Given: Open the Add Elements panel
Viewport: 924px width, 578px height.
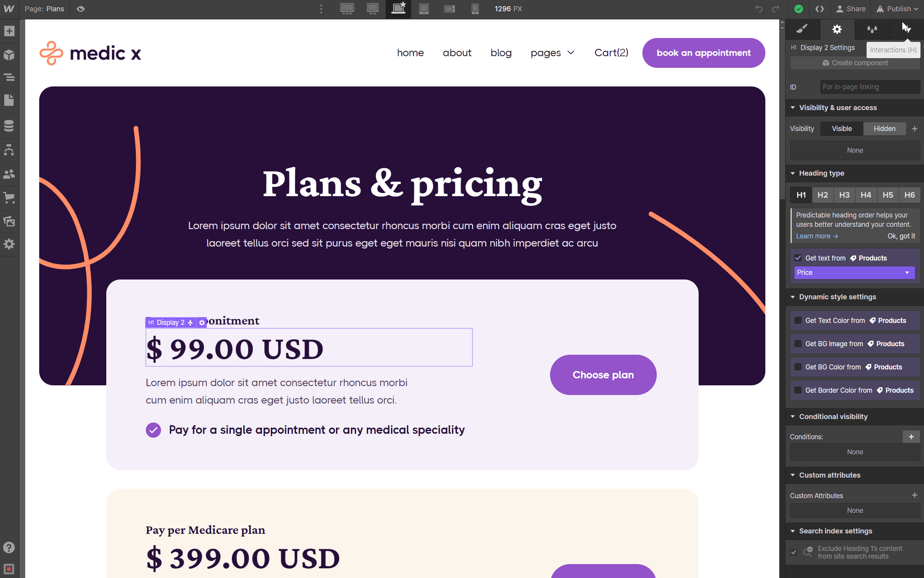Looking at the screenshot, I should pyautogui.click(x=9, y=31).
